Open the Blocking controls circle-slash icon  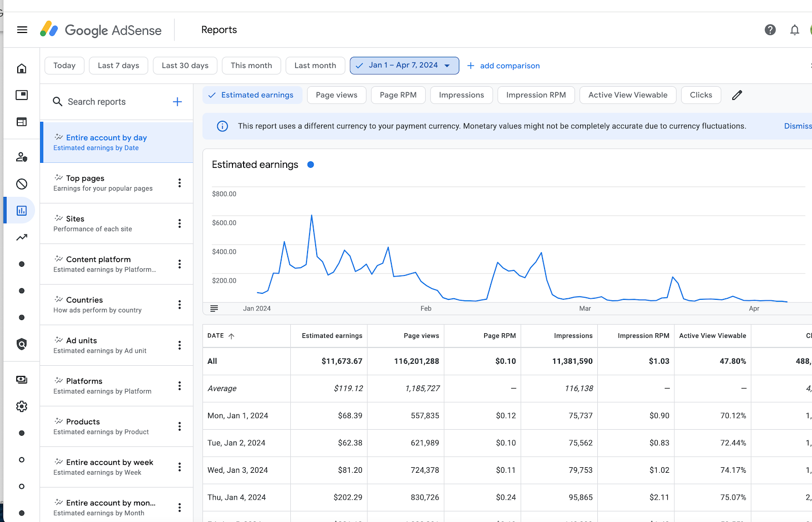point(22,184)
